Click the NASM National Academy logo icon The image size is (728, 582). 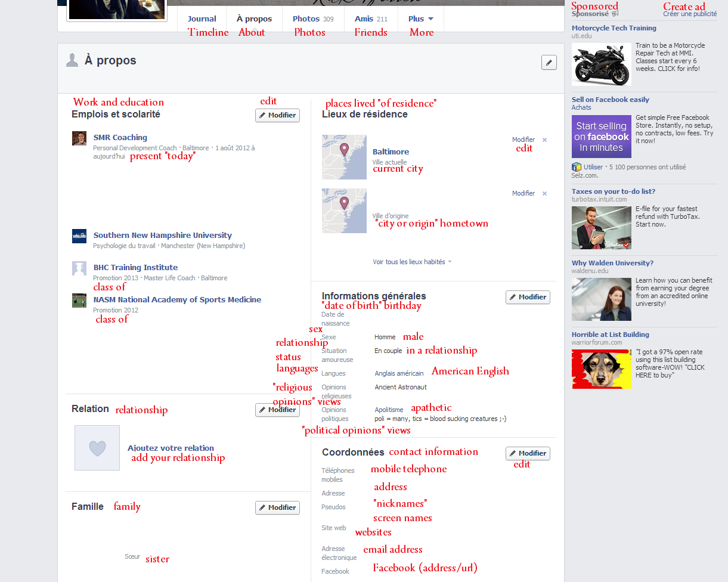(x=79, y=301)
